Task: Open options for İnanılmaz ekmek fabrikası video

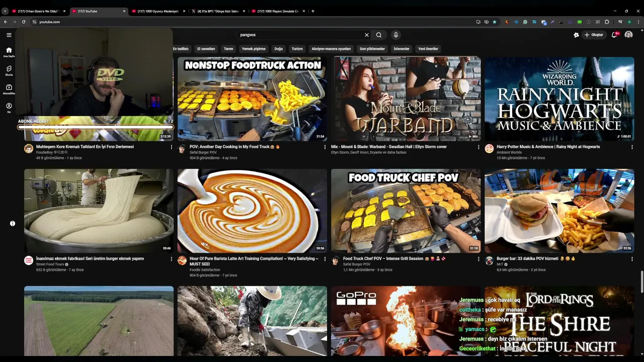Action: [172, 259]
